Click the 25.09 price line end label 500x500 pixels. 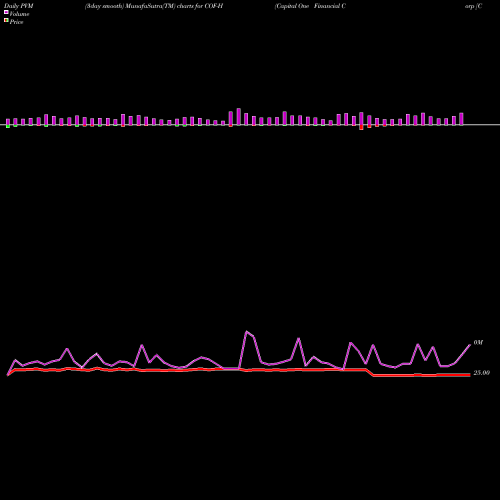(x=481, y=373)
